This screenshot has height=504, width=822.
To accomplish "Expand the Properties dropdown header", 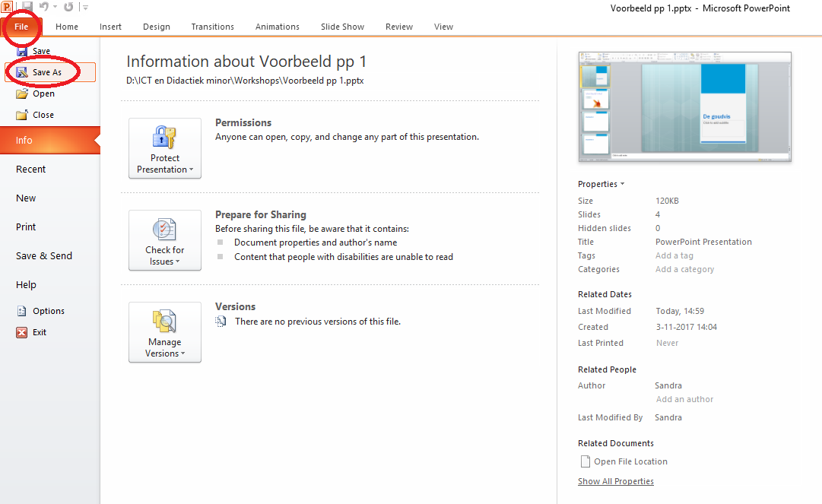I will click(601, 184).
